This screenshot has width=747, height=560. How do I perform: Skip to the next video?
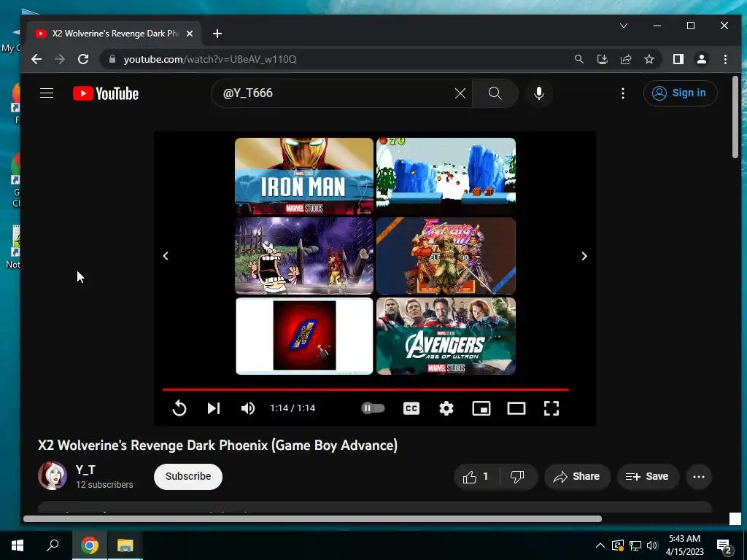(214, 408)
